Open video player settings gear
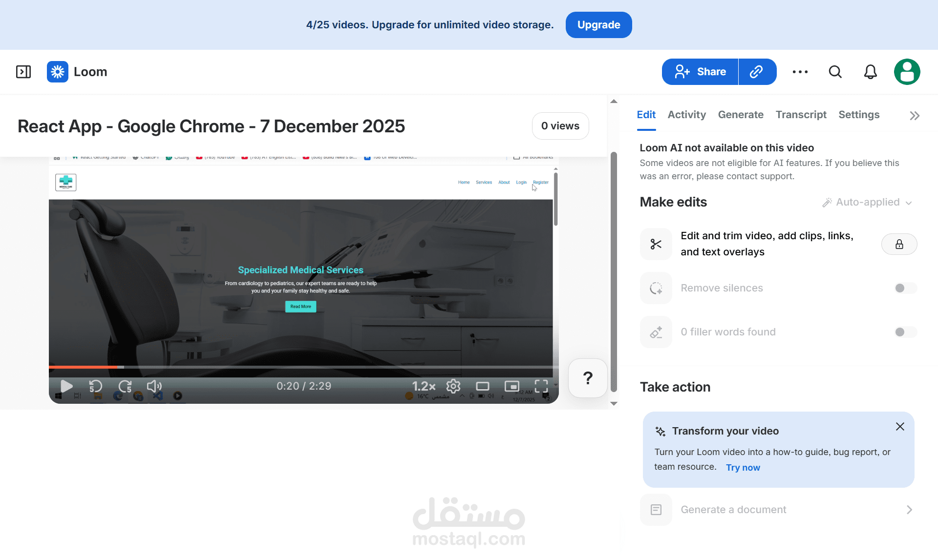Image resolution: width=938 pixels, height=560 pixels. tap(453, 386)
